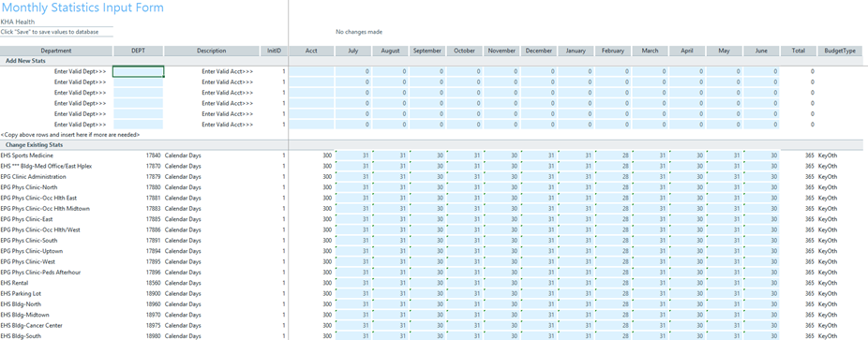The height and width of the screenshot is (340, 868).
Task: Click June value for EHS Rental row
Action: point(761,283)
